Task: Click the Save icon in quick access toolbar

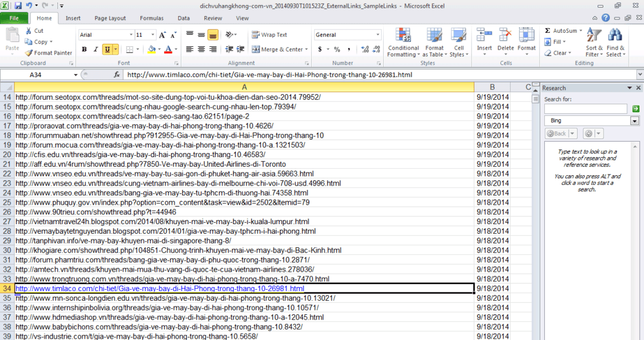Action: coord(18,6)
